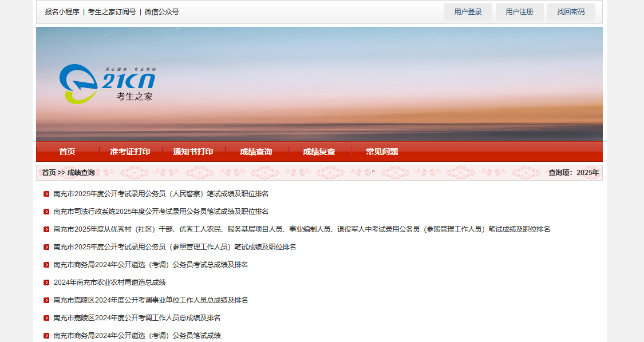Click the small red arrow icon in breadcrumb bar
Image resolution: width=644 pixels, height=342 pixels.
[x=373, y=172]
